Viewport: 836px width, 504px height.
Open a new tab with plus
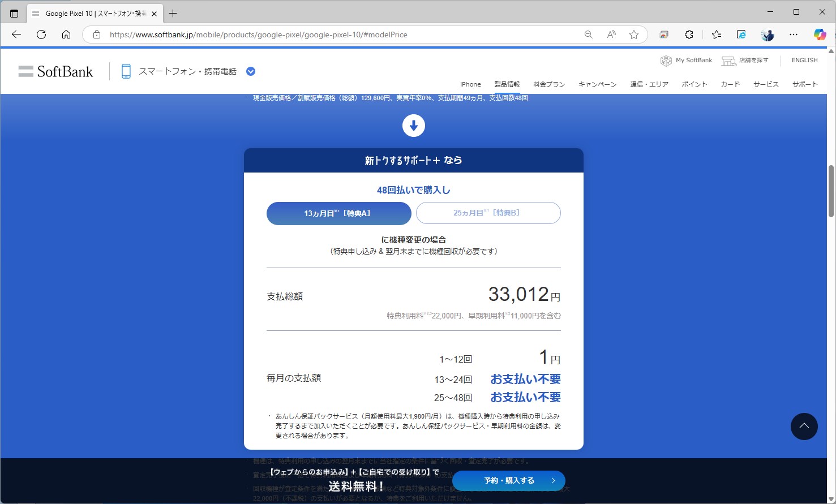173,13
